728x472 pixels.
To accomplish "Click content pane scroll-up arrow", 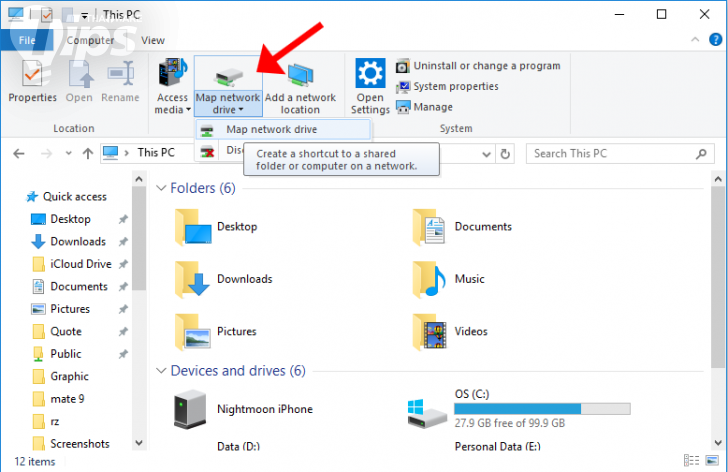I will 718,179.
